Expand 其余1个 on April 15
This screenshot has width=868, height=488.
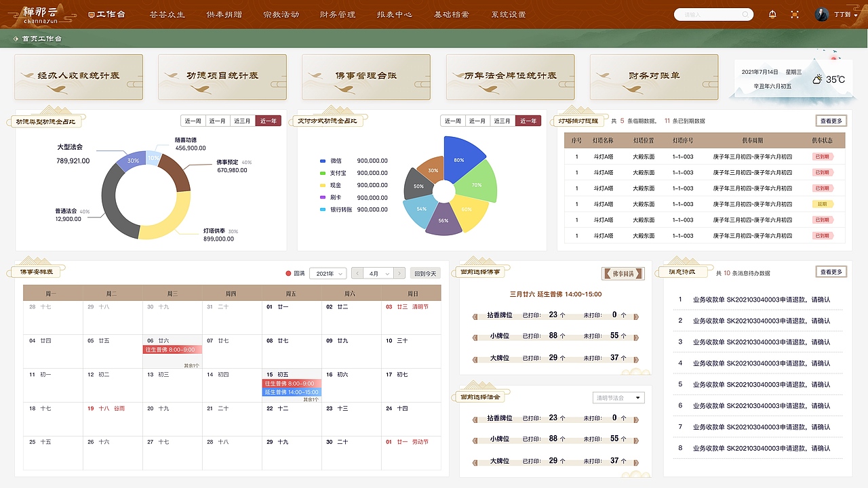click(x=311, y=399)
